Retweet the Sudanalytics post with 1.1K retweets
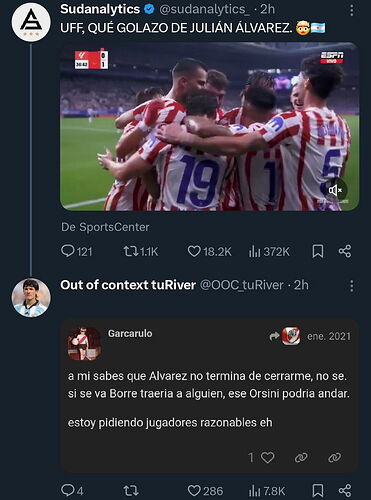The height and width of the screenshot is (500, 371). (x=140, y=251)
